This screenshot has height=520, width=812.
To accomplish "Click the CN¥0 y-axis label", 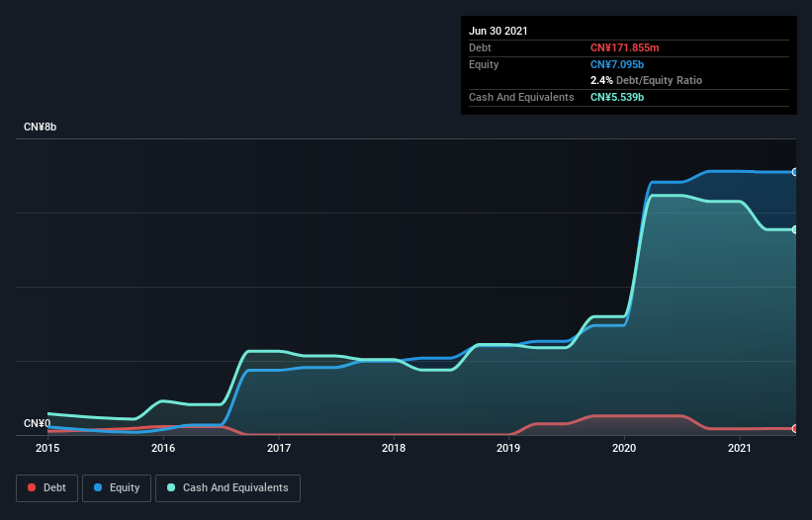I will click(x=38, y=423).
